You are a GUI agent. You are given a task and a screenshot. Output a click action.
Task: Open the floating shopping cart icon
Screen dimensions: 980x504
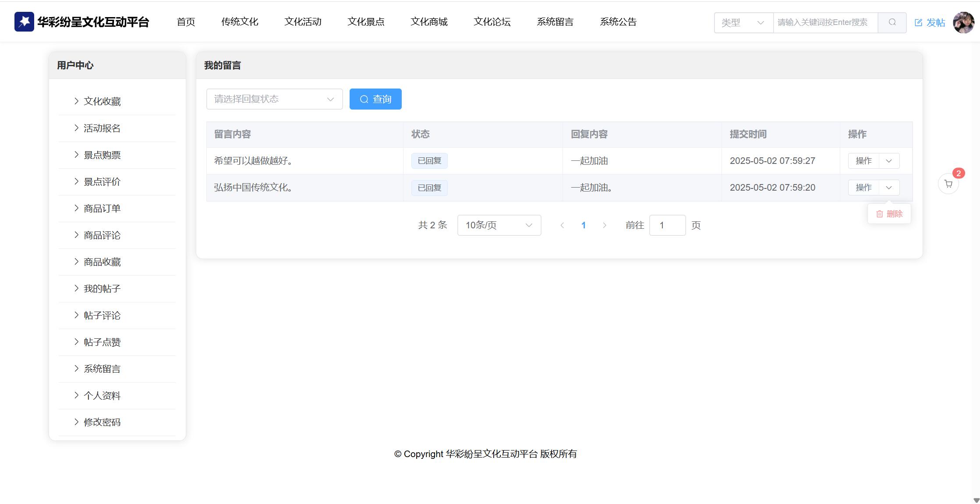[948, 184]
